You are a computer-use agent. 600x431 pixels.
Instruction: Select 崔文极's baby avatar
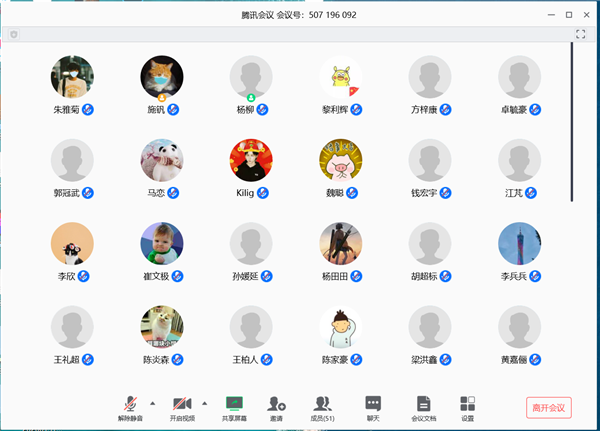tap(162, 243)
